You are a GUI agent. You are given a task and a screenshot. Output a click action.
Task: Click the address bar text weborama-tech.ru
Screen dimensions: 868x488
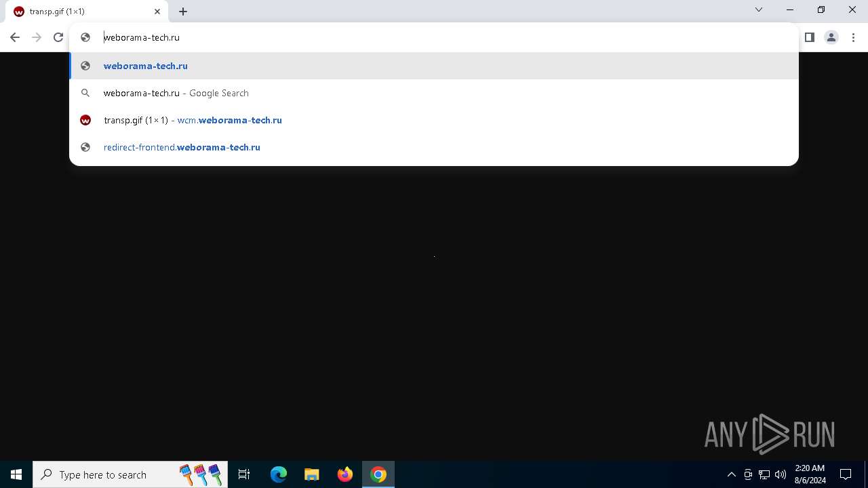142,37
